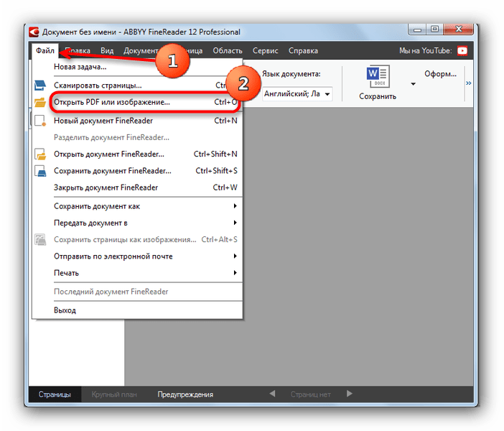Click Мы на YouTube link text
The image size is (504, 431).
point(426,51)
